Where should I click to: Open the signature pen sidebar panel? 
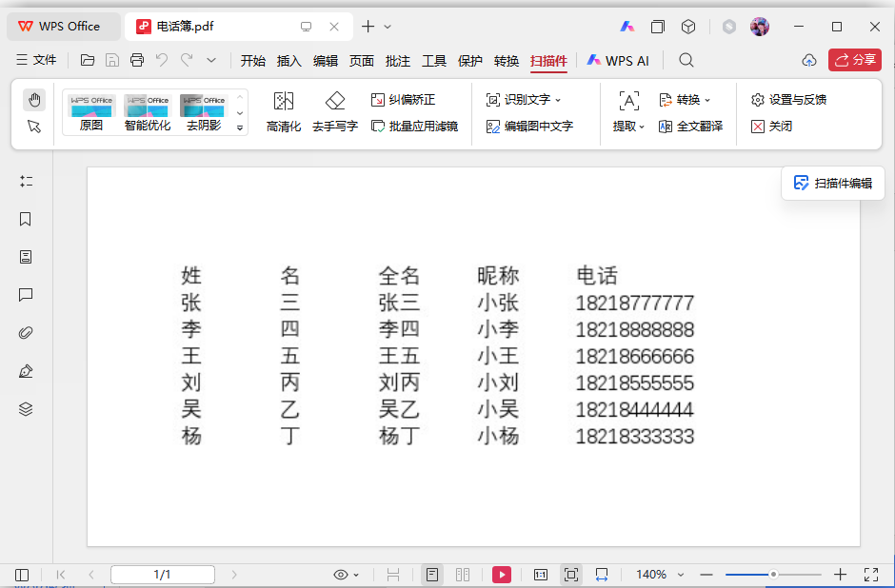(x=26, y=371)
